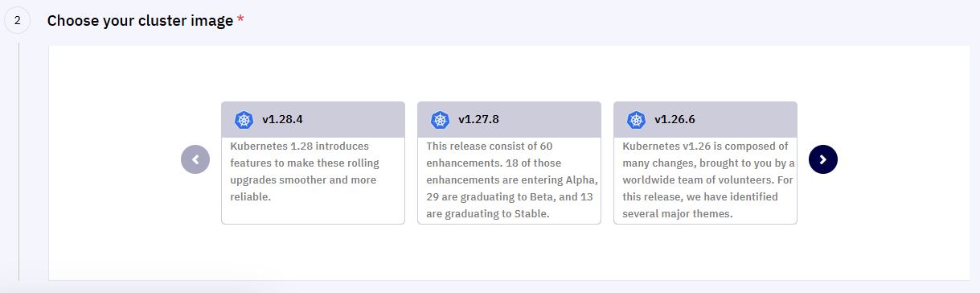Click the step 2 number circle
This screenshot has width=980, height=293.
(x=18, y=21)
